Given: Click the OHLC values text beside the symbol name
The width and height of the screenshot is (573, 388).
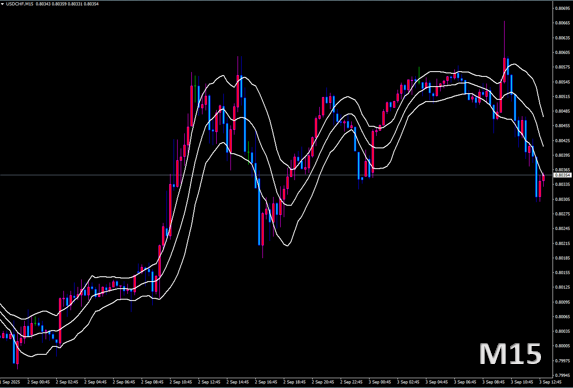Looking at the screenshot, I should 67,4.
